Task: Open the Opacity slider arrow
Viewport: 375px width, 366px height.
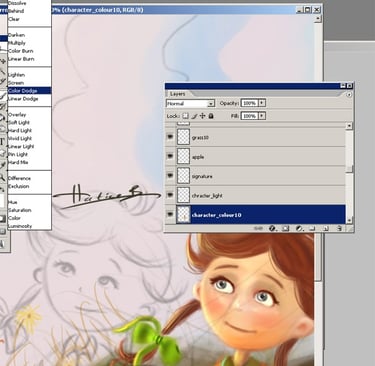Action: 262,103
